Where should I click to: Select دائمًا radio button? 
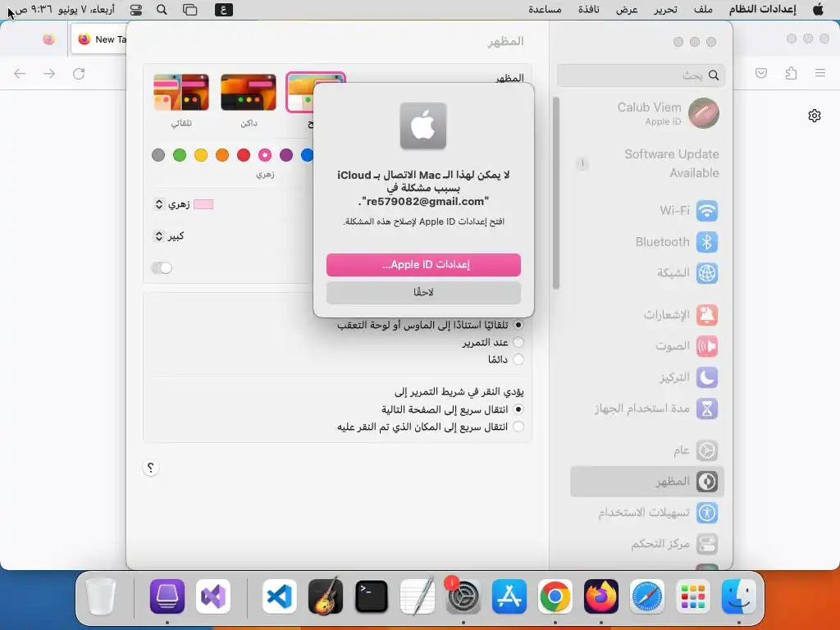(x=518, y=359)
